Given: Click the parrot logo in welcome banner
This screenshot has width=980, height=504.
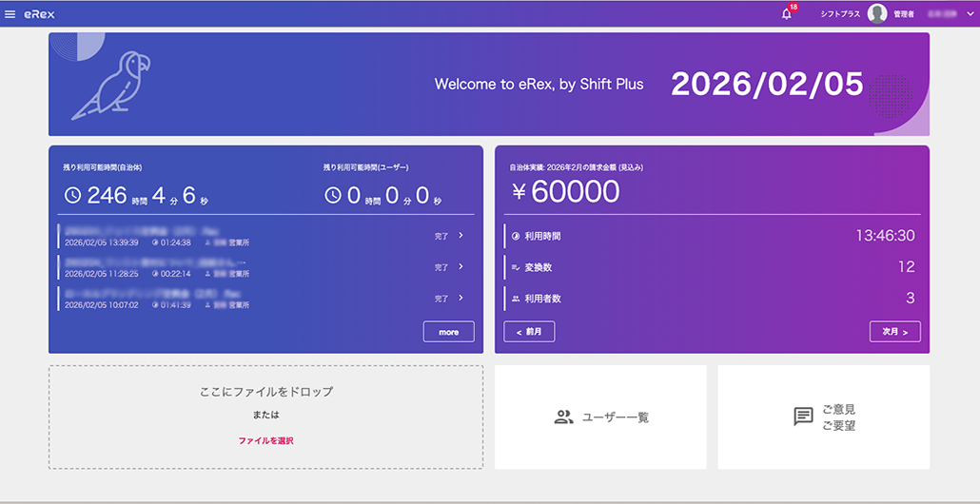Looking at the screenshot, I should [x=110, y=85].
